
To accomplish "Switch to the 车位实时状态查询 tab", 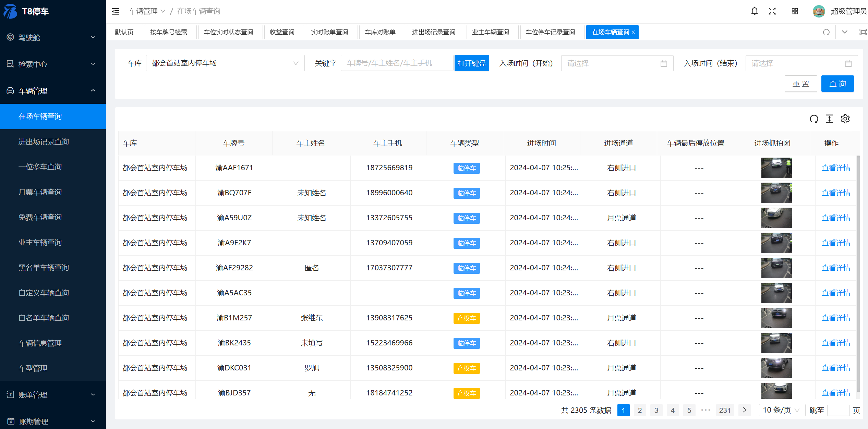I will (x=230, y=32).
